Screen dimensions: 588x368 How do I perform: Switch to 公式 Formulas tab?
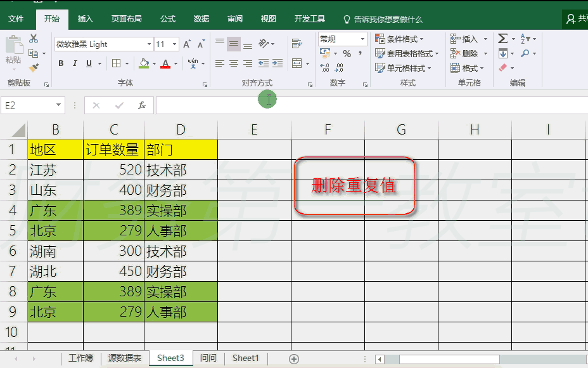168,19
